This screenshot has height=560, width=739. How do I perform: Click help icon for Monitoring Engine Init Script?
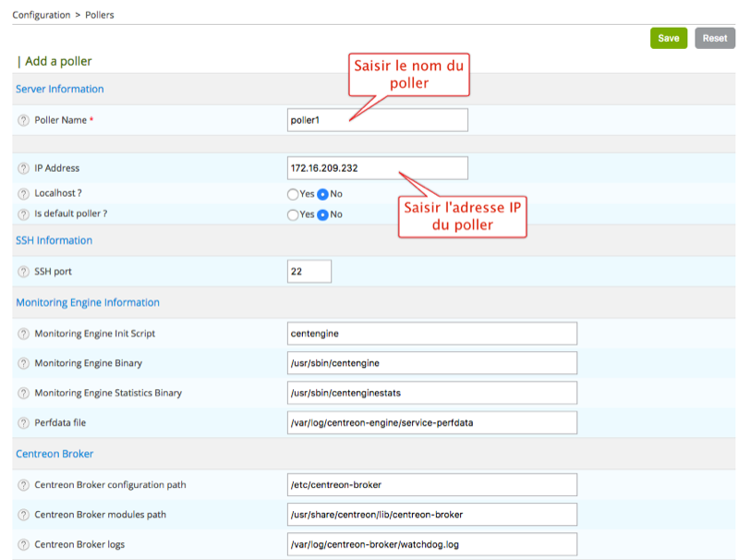[x=24, y=334]
